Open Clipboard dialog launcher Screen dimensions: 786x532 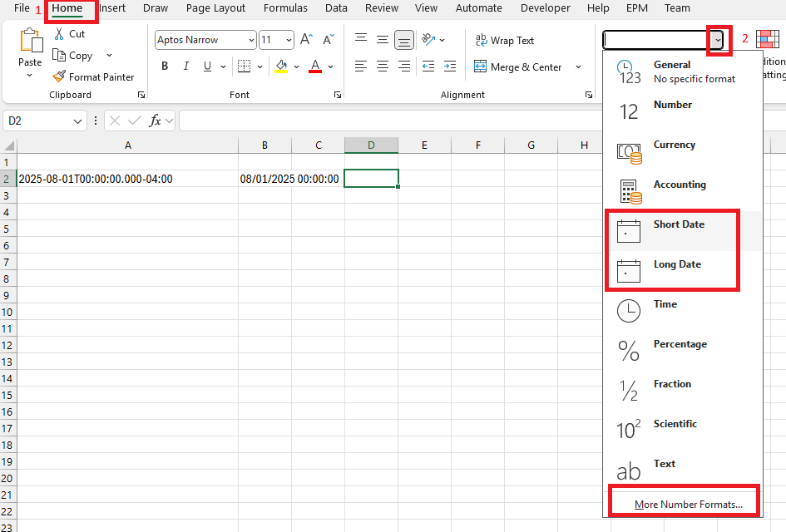click(141, 95)
